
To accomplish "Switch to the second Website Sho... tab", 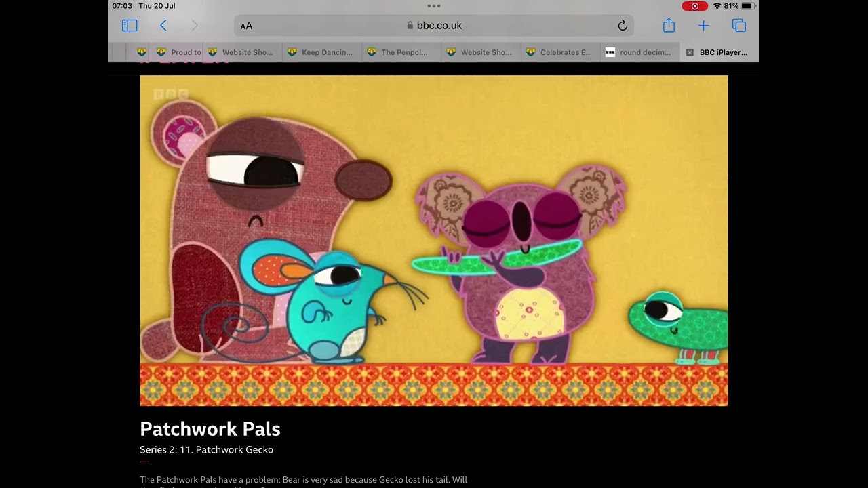I will point(479,52).
